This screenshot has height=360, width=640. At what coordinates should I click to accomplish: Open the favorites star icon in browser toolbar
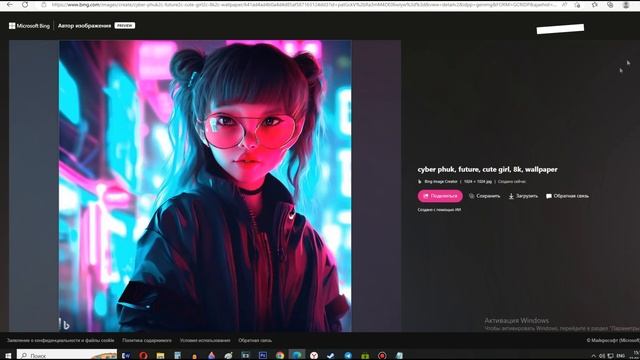point(595,5)
